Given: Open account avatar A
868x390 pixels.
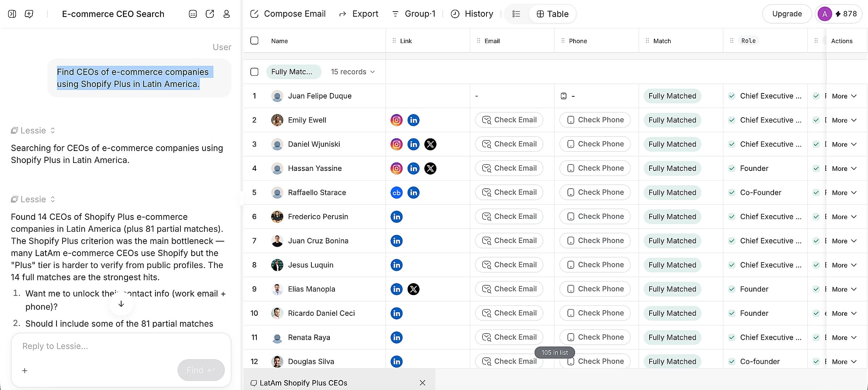Looking at the screenshot, I should pyautogui.click(x=825, y=14).
